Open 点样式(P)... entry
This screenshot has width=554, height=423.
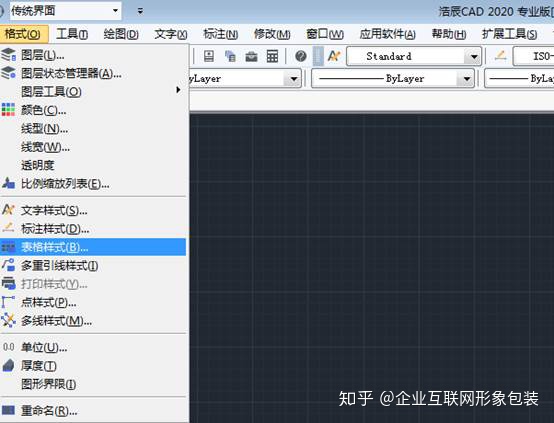[x=93, y=302]
